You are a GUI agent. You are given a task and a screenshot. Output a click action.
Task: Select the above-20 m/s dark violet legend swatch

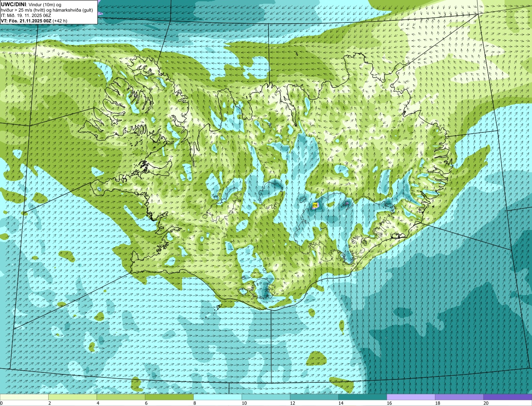tap(508, 397)
